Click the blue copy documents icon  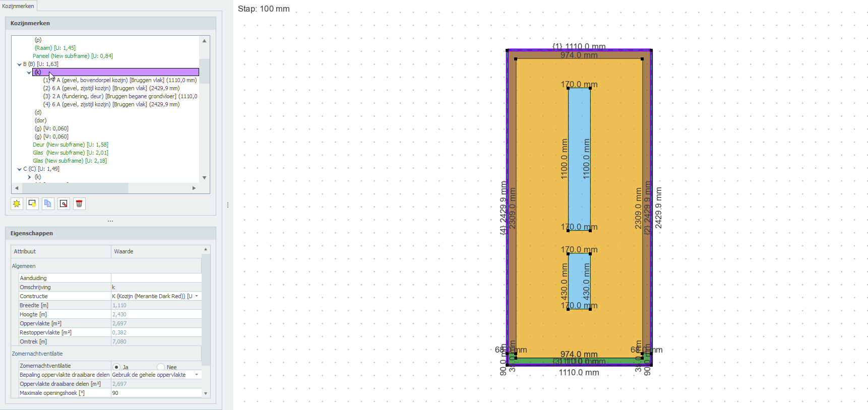pyautogui.click(x=48, y=203)
